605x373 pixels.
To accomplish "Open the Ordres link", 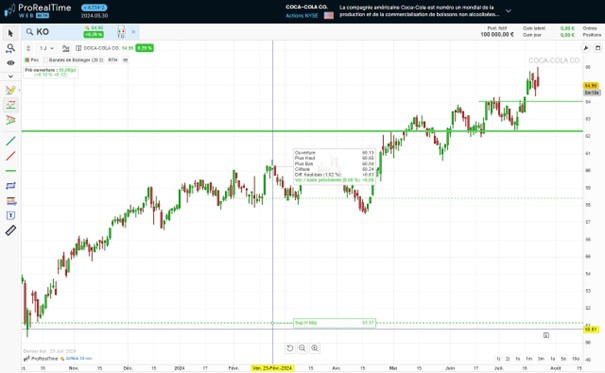I will tap(590, 28).
